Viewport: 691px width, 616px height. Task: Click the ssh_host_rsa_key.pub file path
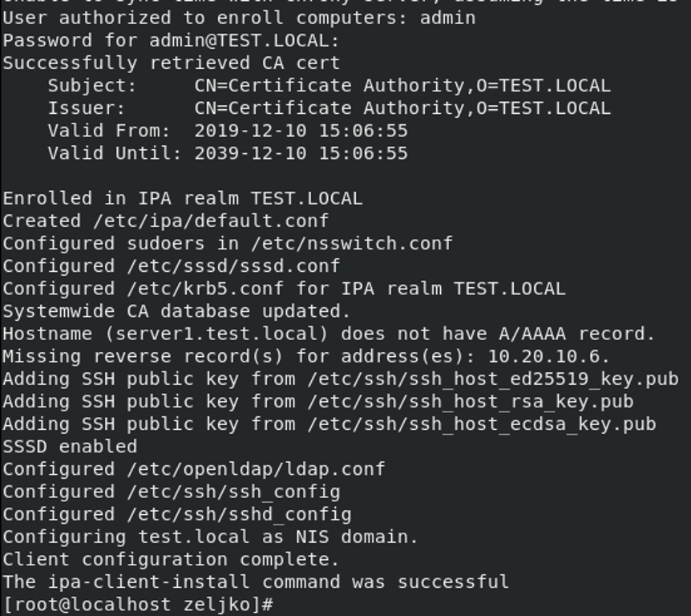(471, 401)
